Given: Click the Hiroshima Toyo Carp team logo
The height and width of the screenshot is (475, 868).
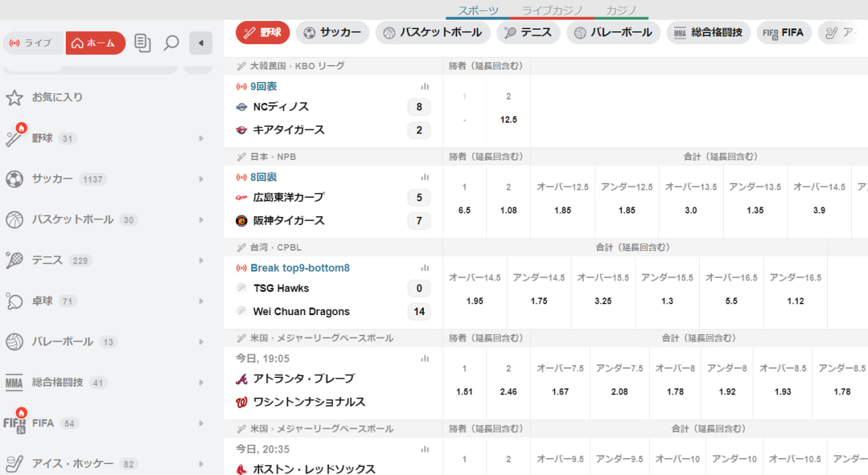Looking at the screenshot, I should tap(241, 197).
